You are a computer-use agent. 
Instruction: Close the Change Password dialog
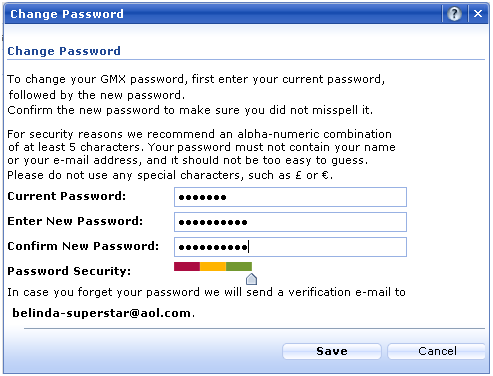coord(478,14)
